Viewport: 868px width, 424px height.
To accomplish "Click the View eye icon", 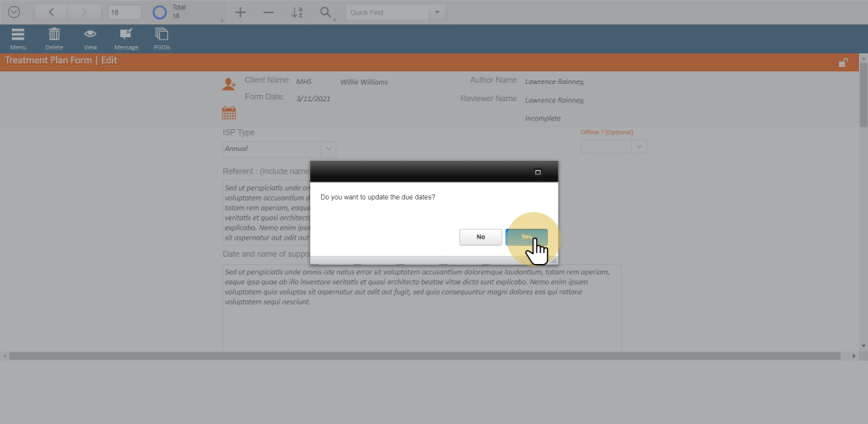I will tap(90, 35).
